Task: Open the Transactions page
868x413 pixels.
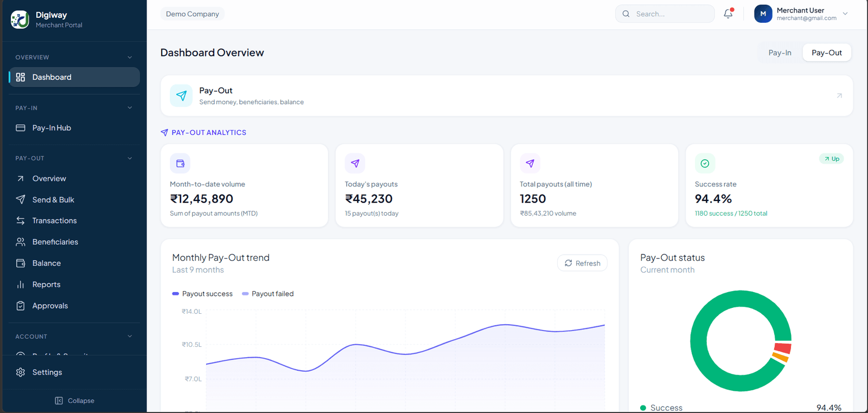Action: [x=74, y=221]
